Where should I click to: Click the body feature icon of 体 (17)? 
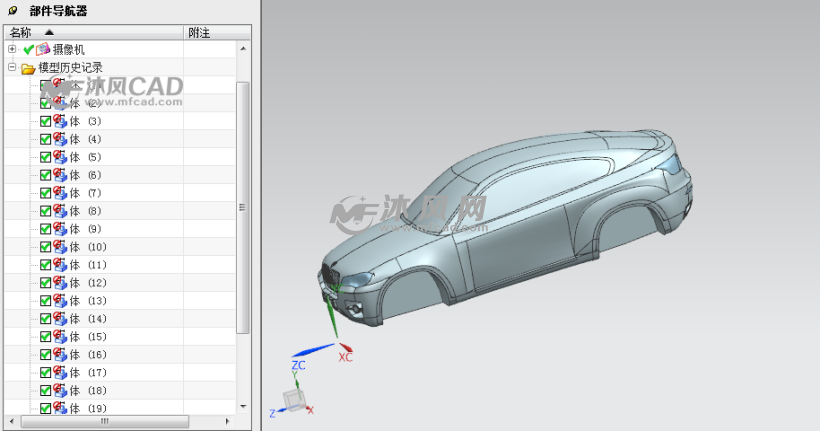point(60,372)
